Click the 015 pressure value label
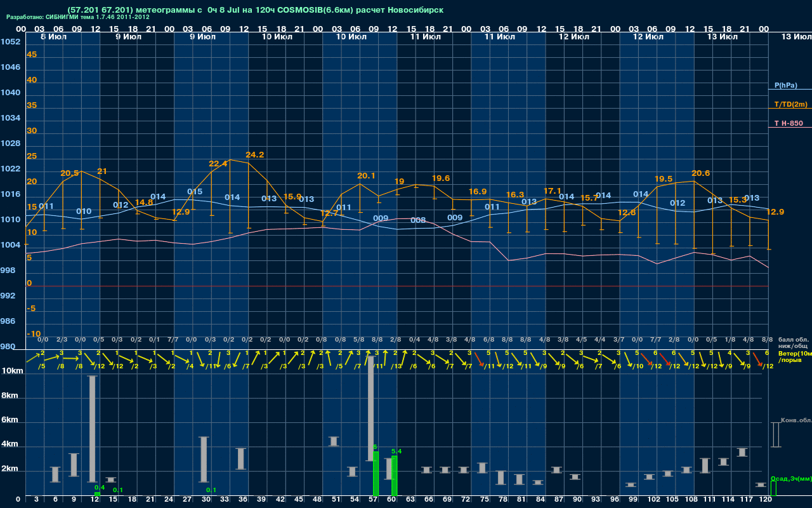 point(195,191)
